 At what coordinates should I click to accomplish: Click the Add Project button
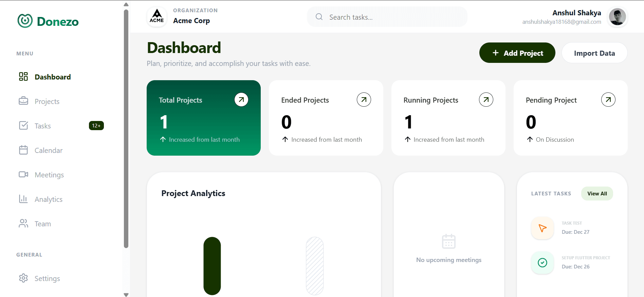(517, 53)
